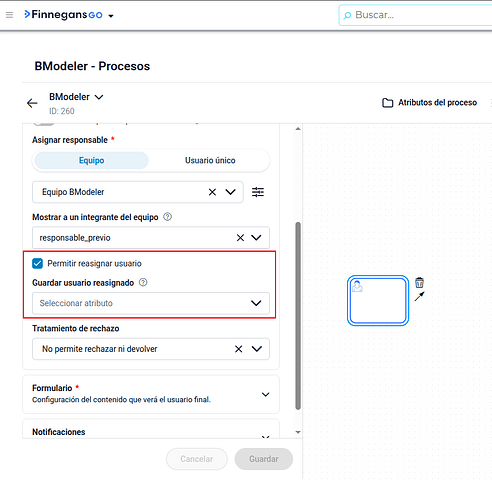
Task: Clear the responsable_previo selection
Action: pos(240,238)
